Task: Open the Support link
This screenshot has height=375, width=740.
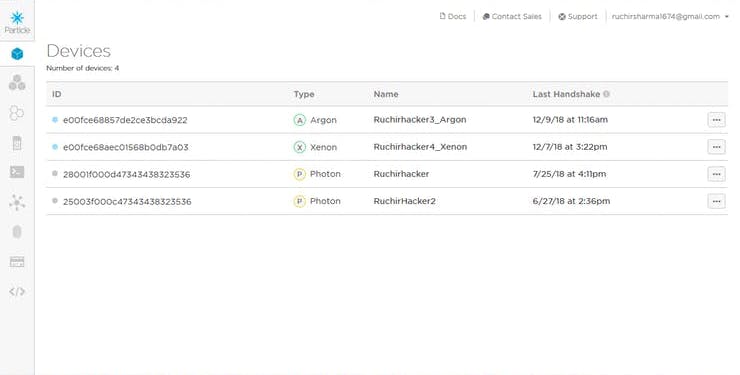Action: (x=578, y=17)
